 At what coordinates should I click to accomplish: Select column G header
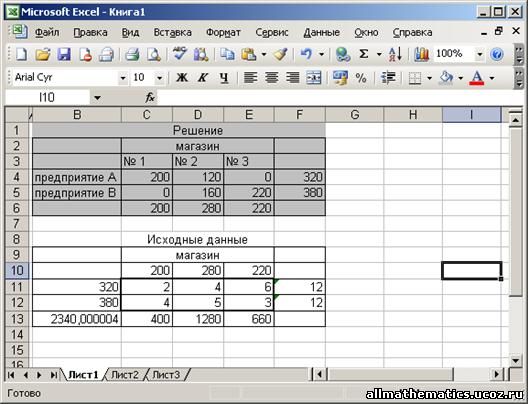[355, 115]
